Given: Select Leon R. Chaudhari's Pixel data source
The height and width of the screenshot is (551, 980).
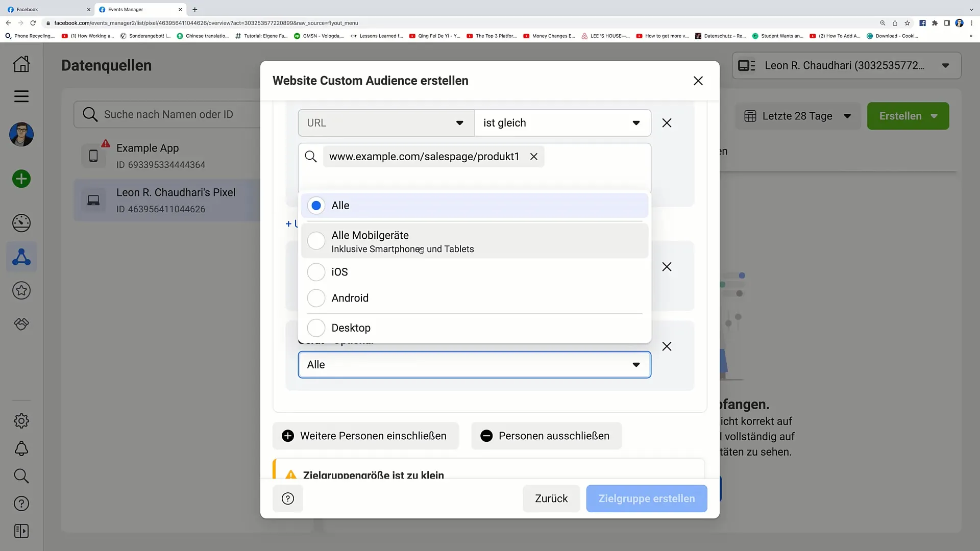Looking at the screenshot, I should [168, 201].
